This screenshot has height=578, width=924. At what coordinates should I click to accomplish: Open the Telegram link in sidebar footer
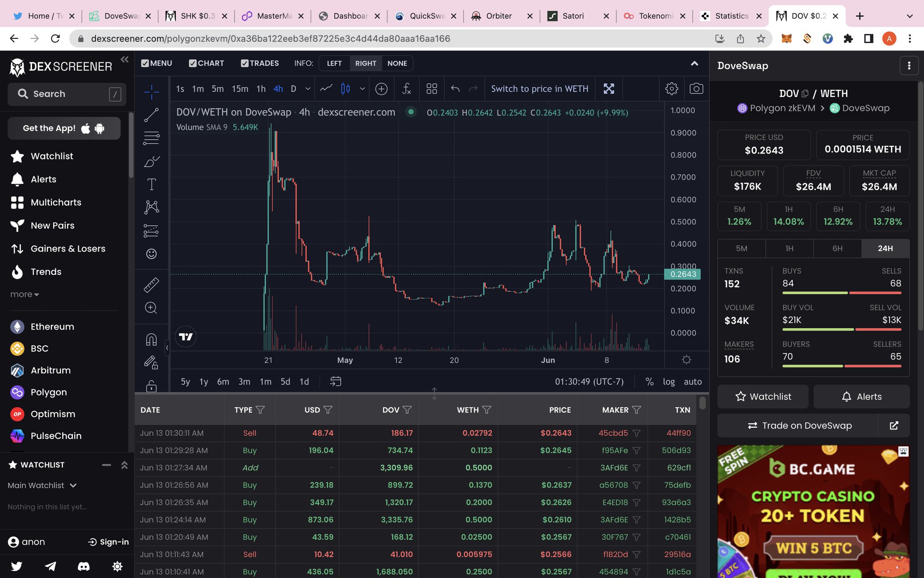pyautogui.click(x=50, y=566)
